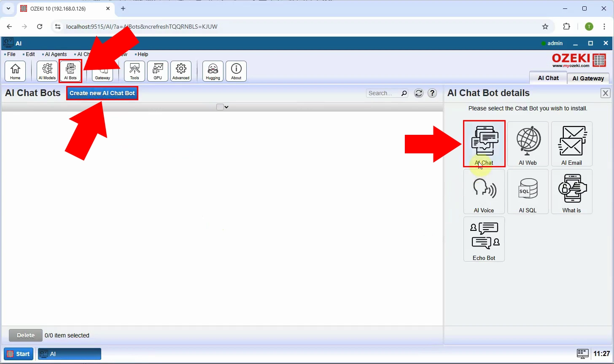Choose the AI Chat bot type
This screenshot has width=614, height=364.
coord(484,144)
